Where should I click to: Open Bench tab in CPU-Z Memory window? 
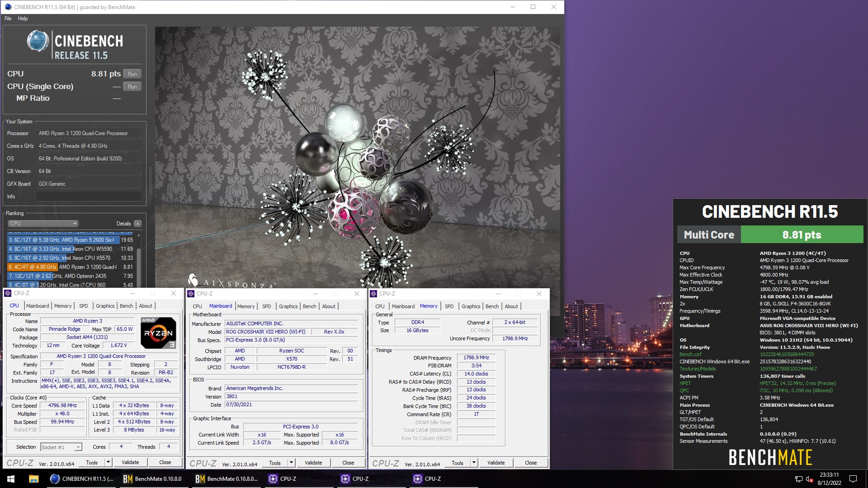(x=492, y=306)
